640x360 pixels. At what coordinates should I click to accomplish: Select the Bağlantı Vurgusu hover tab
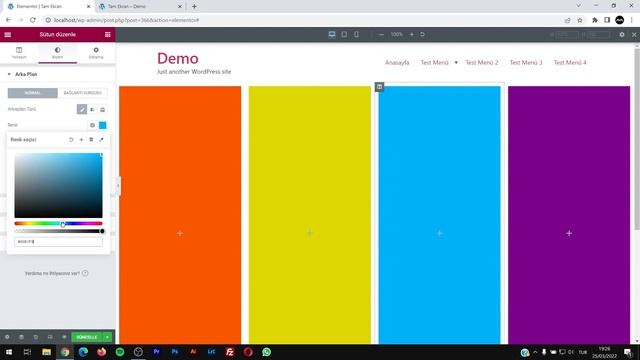(82, 93)
